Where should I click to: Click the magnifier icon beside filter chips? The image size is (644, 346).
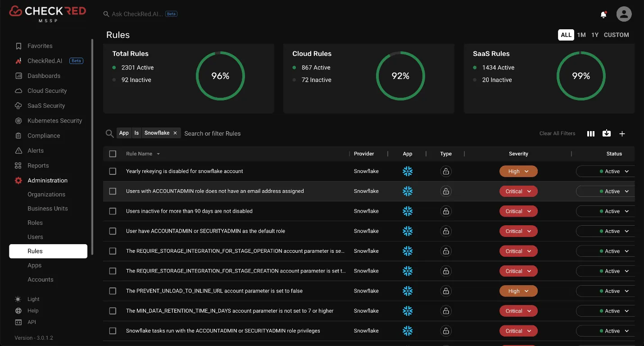pyautogui.click(x=109, y=133)
